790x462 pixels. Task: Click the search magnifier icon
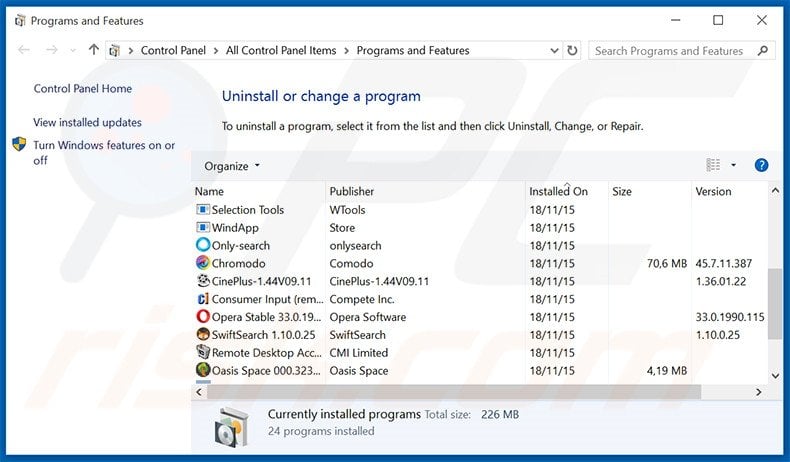click(x=763, y=50)
